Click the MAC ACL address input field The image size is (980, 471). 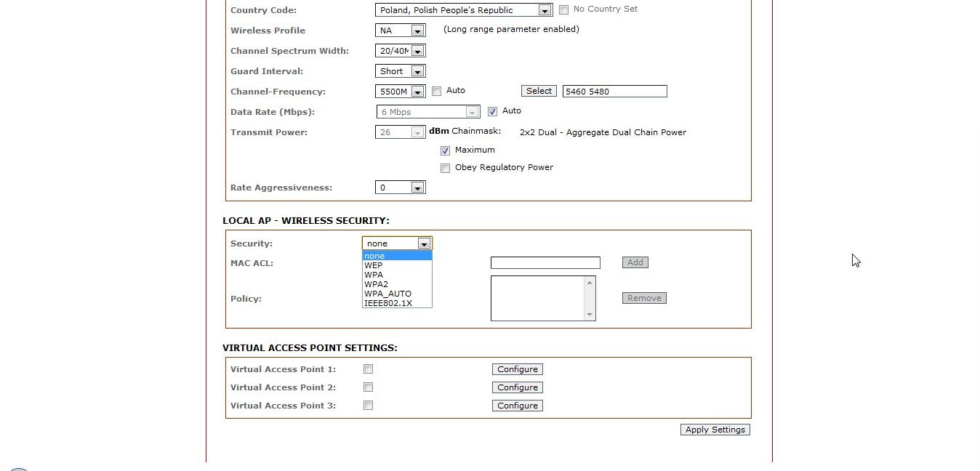point(545,263)
